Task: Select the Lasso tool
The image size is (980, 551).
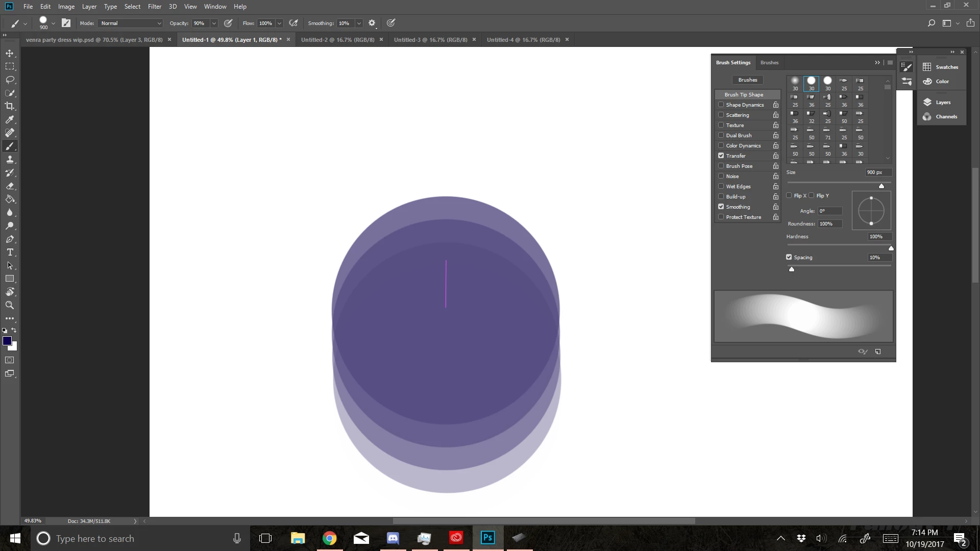Action: coord(10,80)
